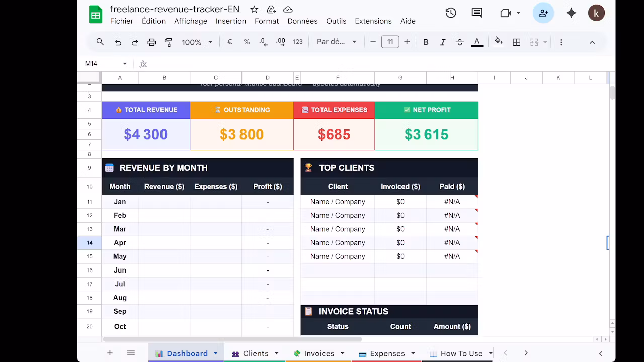Open the Dashboard tab options arrow
The image size is (644, 362).
(x=216, y=354)
